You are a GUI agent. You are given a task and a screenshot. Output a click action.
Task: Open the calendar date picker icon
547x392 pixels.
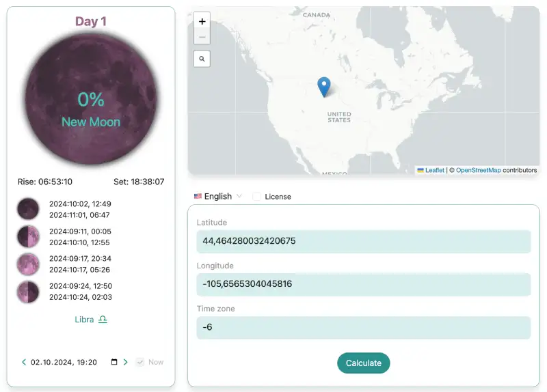(114, 362)
